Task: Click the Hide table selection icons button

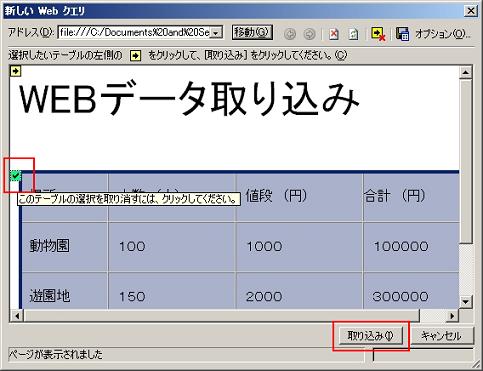Action: coord(378,34)
